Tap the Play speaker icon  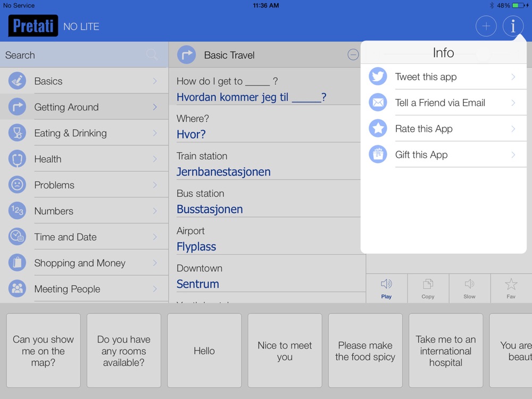point(386,284)
